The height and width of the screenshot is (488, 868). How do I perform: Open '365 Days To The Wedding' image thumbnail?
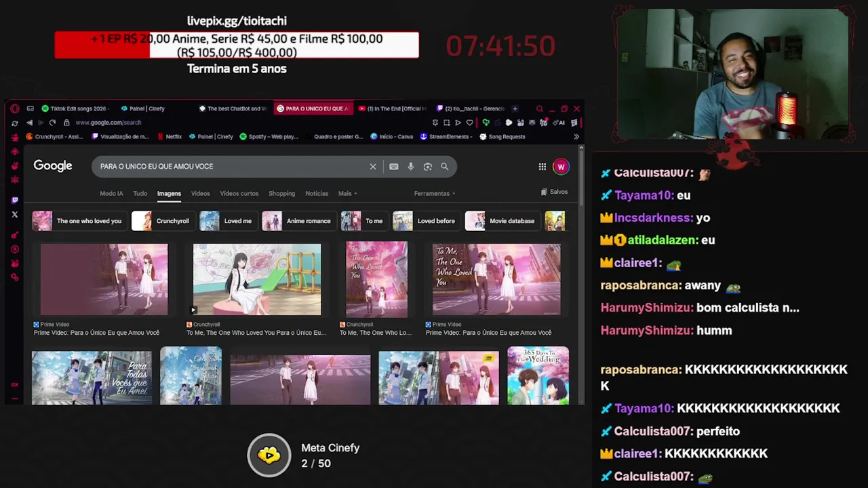[x=538, y=375]
